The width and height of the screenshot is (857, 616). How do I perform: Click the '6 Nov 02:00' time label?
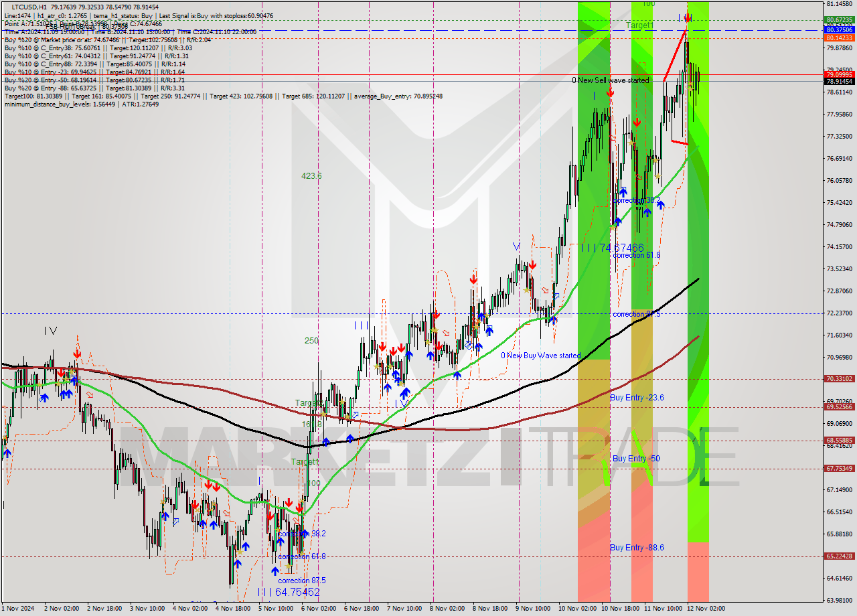tap(319, 608)
